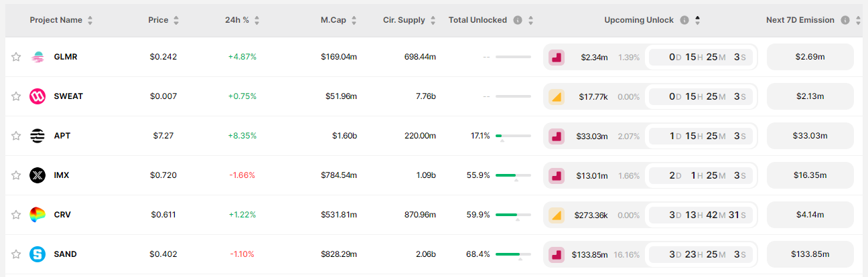
Task: Click the SWEAT token logo icon
Action: pyautogui.click(x=38, y=96)
